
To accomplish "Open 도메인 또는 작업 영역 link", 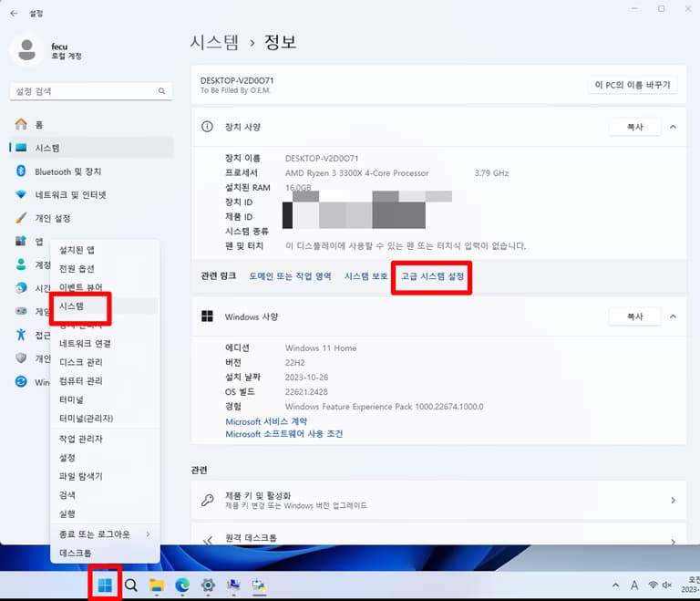I will 290,276.
